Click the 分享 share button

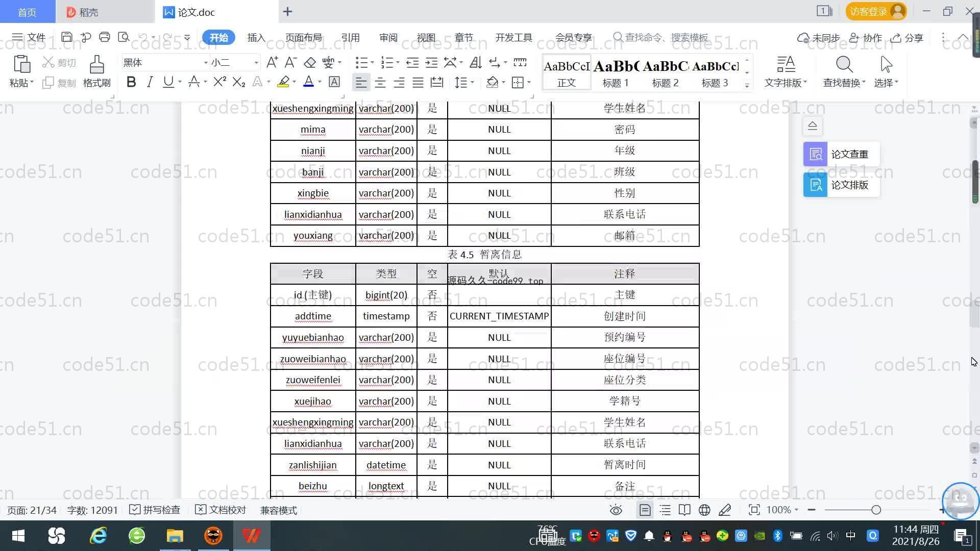coord(907,37)
